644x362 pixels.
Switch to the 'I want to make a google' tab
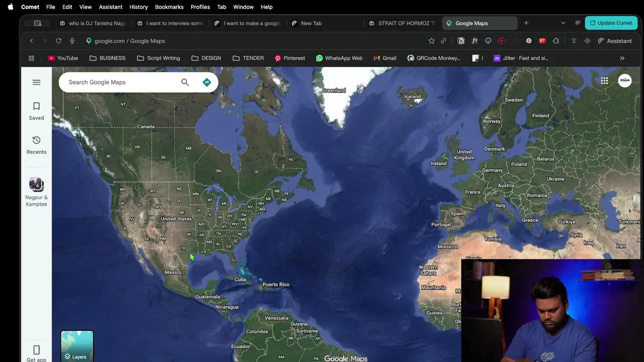pos(248,23)
